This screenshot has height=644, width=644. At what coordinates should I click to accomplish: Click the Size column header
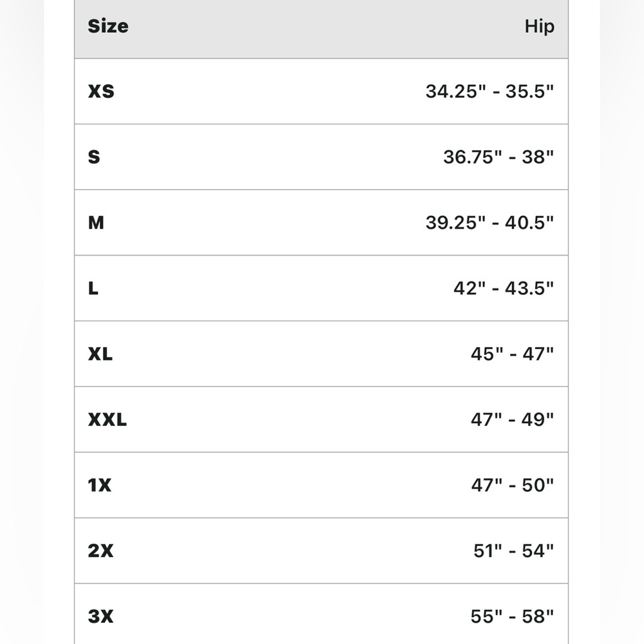coord(108,26)
